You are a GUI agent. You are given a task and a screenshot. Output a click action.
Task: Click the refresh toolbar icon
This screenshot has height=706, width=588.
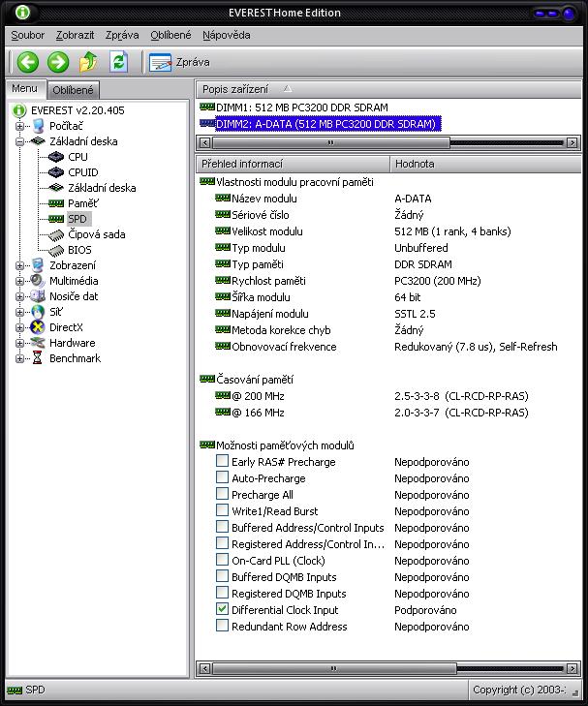(118, 62)
